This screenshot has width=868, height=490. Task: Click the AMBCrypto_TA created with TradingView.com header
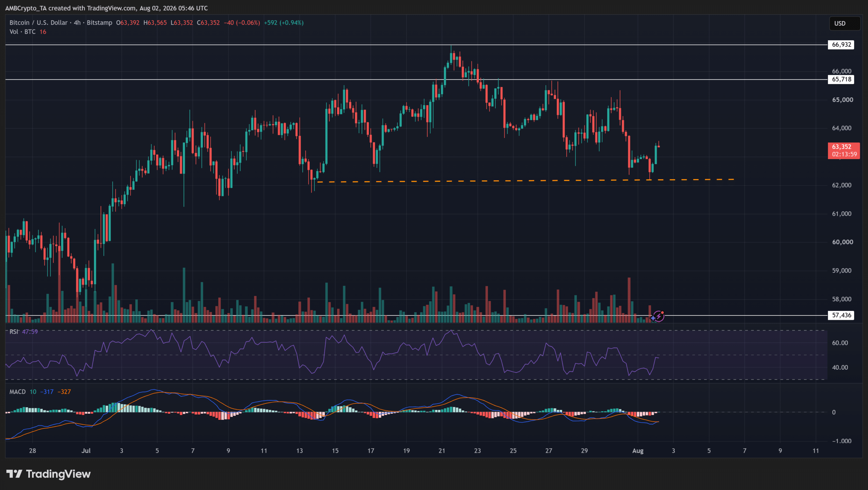click(x=106, y=8)
